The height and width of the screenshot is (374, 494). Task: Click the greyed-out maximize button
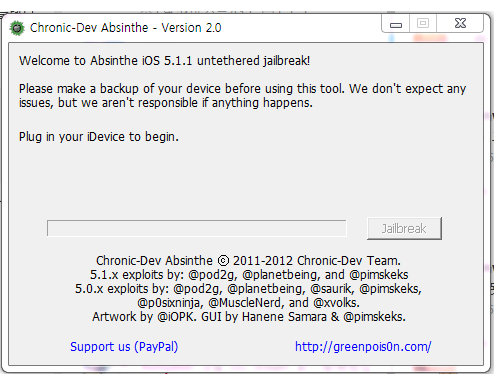423,24
